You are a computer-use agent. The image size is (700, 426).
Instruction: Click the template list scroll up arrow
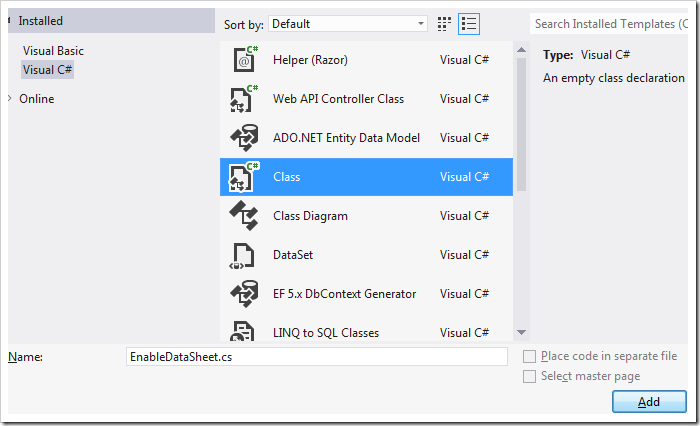pyautogui.click(x=521, y=50)
